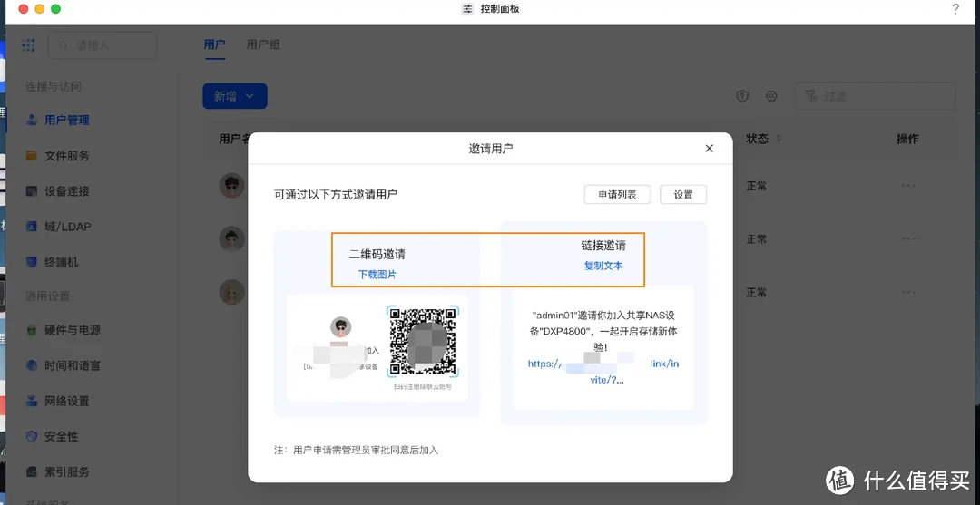Click the shield icon beside the filter box
Screen dimensions: 980x505
(x=742, y=96)
